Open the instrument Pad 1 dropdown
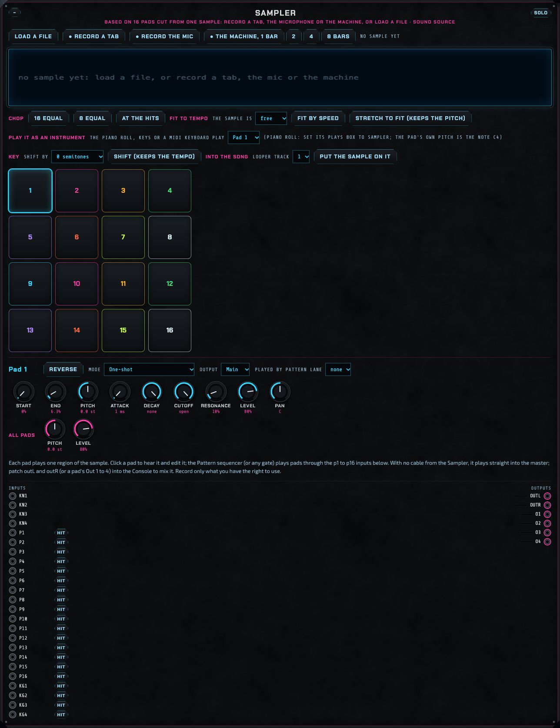Screen dimensions: 560x728 point(243,138)
